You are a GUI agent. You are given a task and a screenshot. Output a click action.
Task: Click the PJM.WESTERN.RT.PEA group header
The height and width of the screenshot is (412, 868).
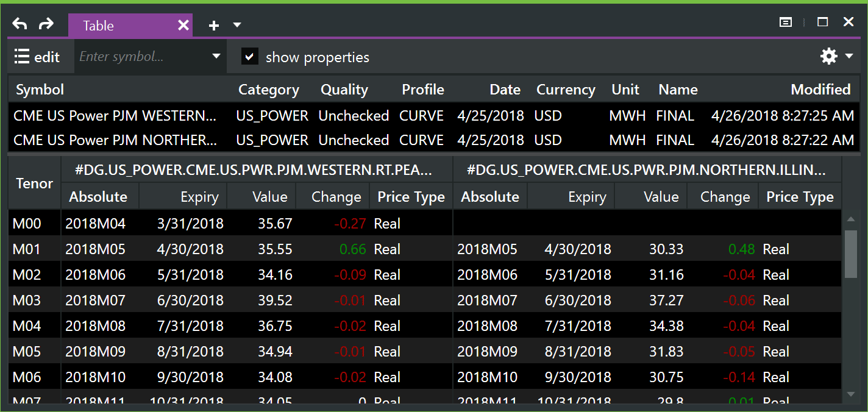257,170
